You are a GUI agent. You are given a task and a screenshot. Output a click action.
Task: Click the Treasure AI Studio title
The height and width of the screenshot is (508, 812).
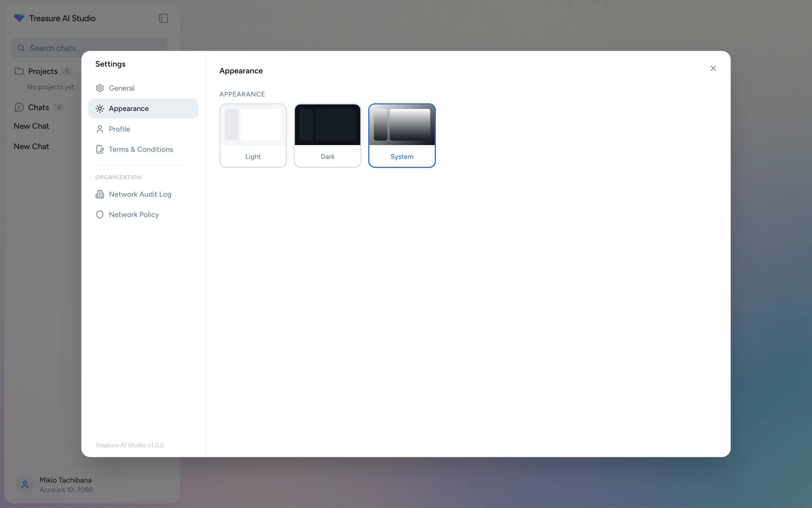click(x=62, y=18)
